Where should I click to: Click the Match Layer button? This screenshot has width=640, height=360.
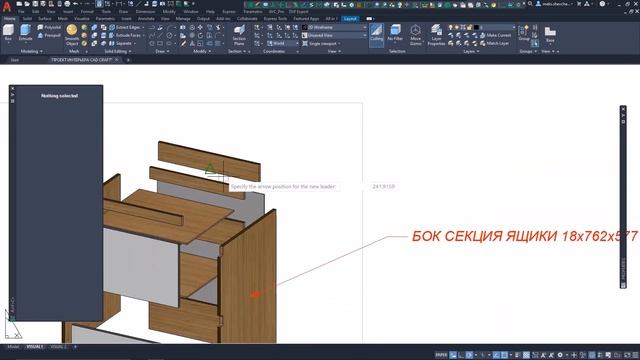pos(495,43)
